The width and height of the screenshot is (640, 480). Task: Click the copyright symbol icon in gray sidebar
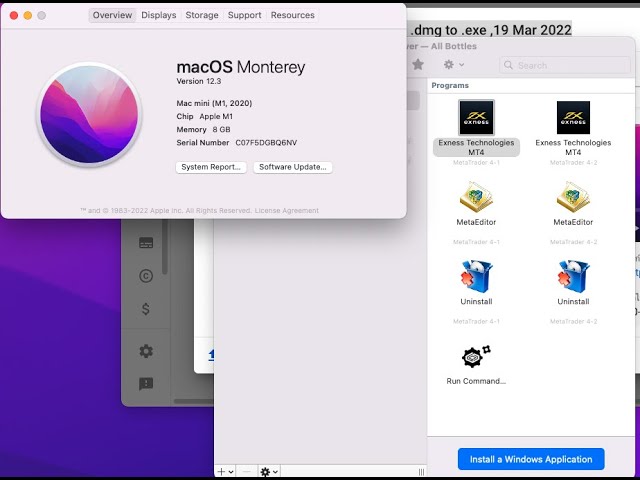pos(146,276)
